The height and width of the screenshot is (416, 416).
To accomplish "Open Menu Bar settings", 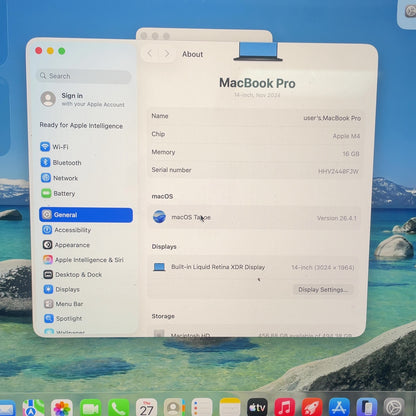I will (x=64, y=304).
